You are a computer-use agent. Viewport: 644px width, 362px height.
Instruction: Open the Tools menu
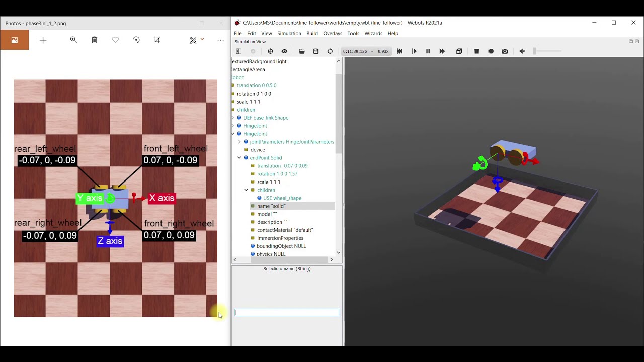tap(353, 34)
